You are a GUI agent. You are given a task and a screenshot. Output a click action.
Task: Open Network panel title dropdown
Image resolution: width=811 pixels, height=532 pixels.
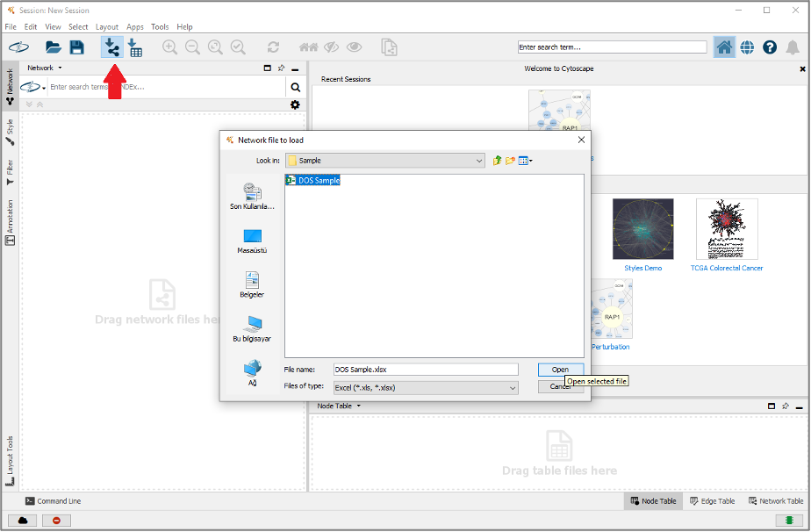click(60, 68)
